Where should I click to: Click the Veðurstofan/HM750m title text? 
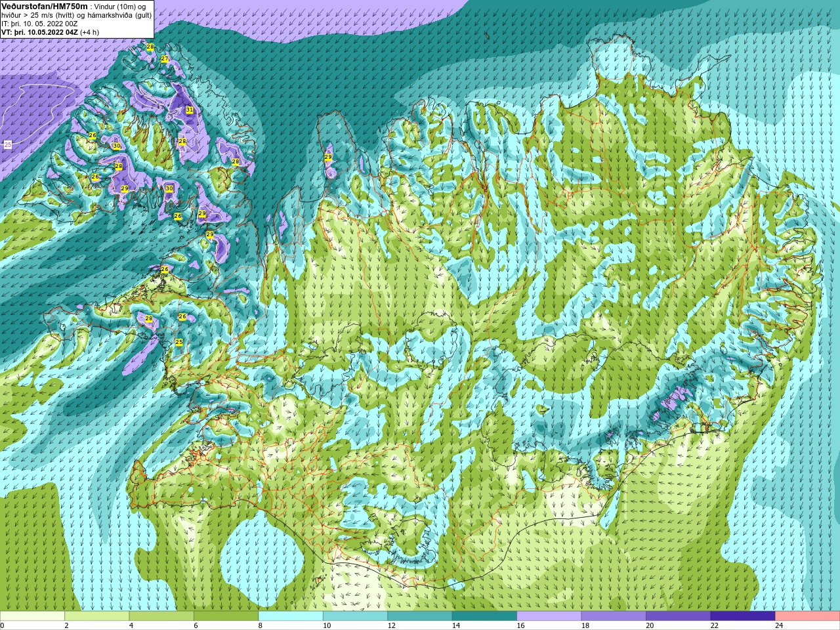(45, 6)
